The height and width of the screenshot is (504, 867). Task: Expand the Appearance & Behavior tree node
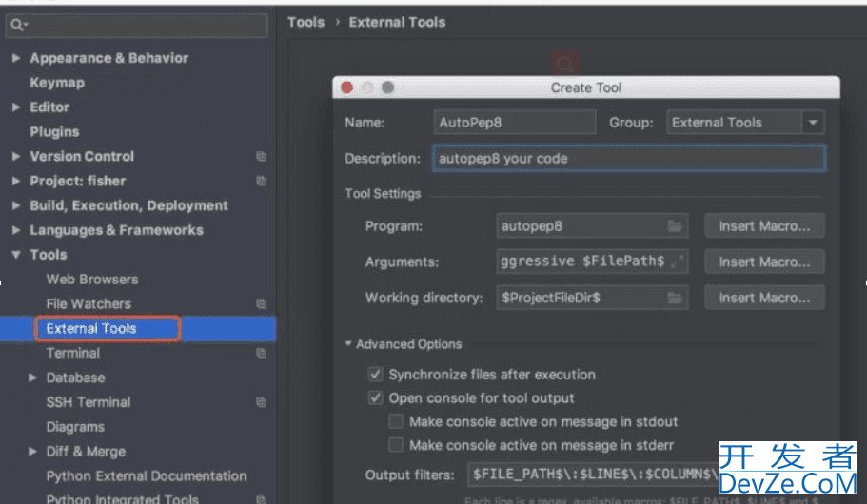coord(16,57)
